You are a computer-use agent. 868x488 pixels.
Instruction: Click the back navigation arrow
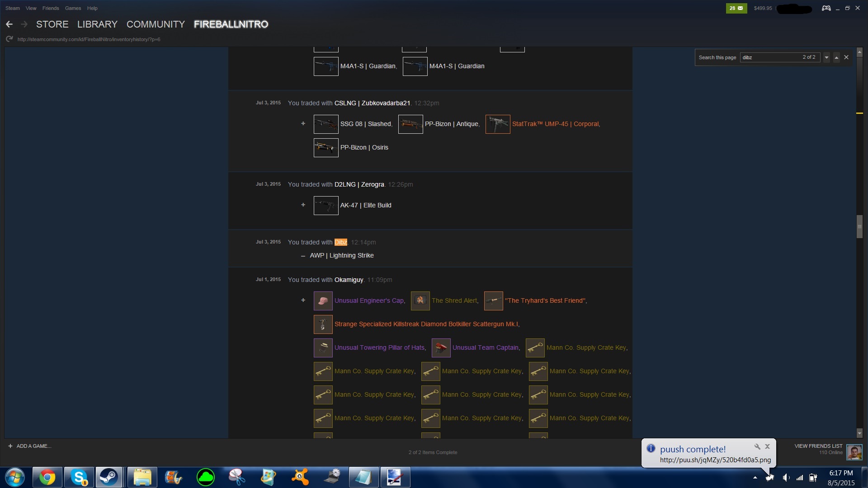9,24
